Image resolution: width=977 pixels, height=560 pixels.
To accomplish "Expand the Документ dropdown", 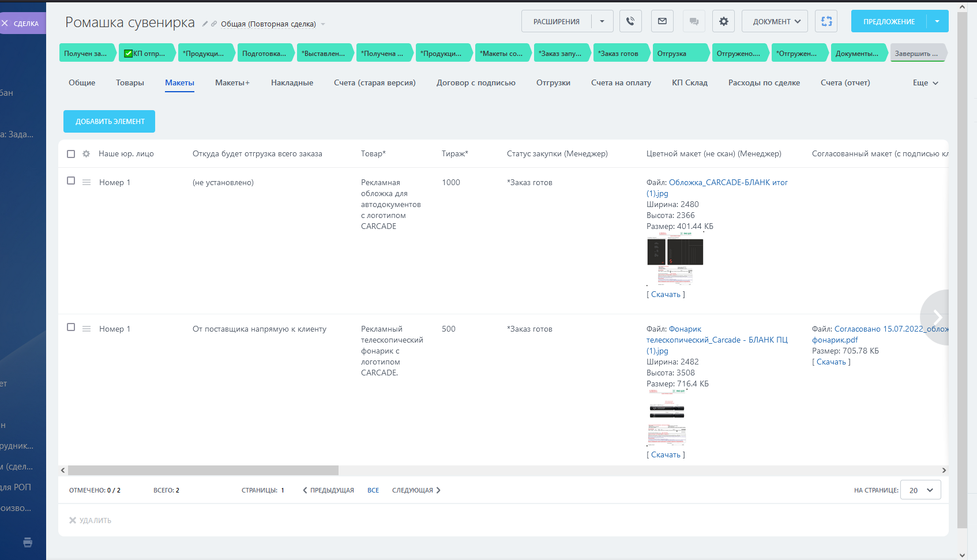I will click(x=775, y=21).
